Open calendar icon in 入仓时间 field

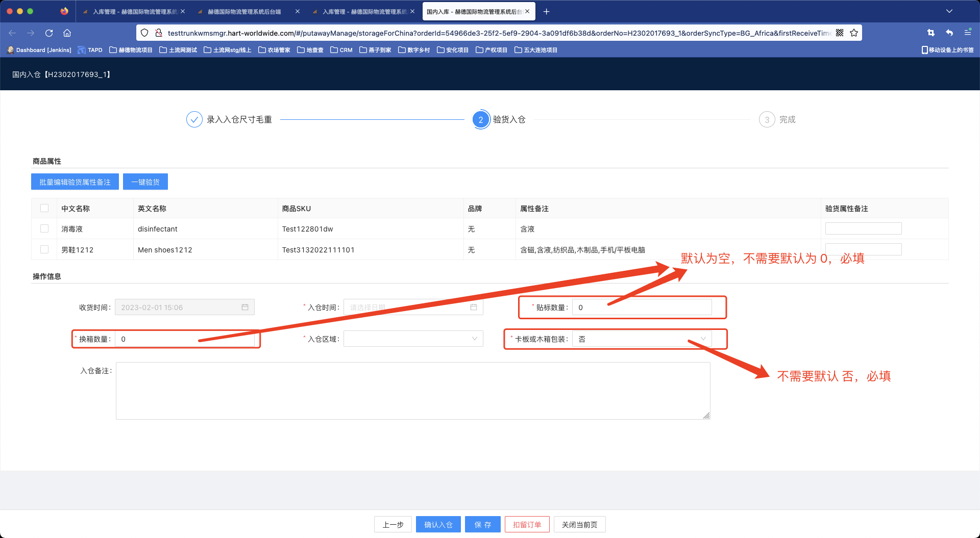473,308
